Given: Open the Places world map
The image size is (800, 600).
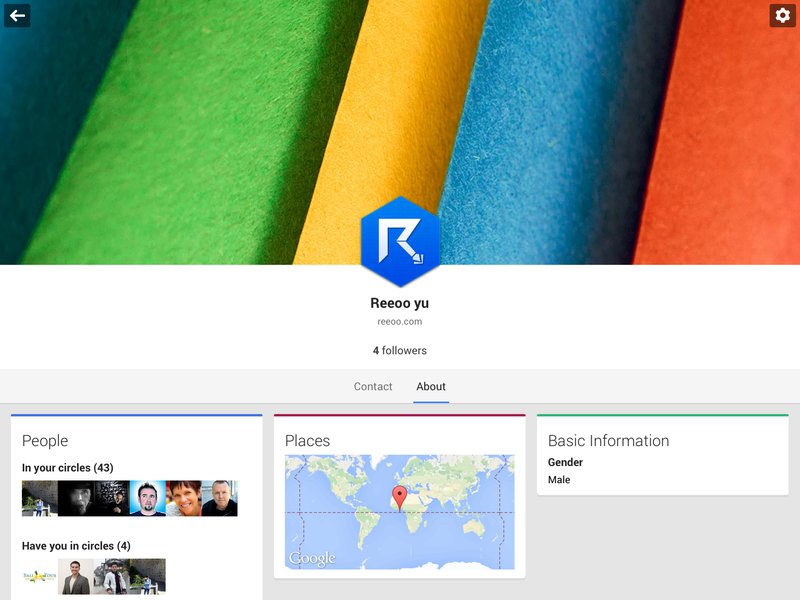Looking at the screenshot, I should (x=399, y=512).
